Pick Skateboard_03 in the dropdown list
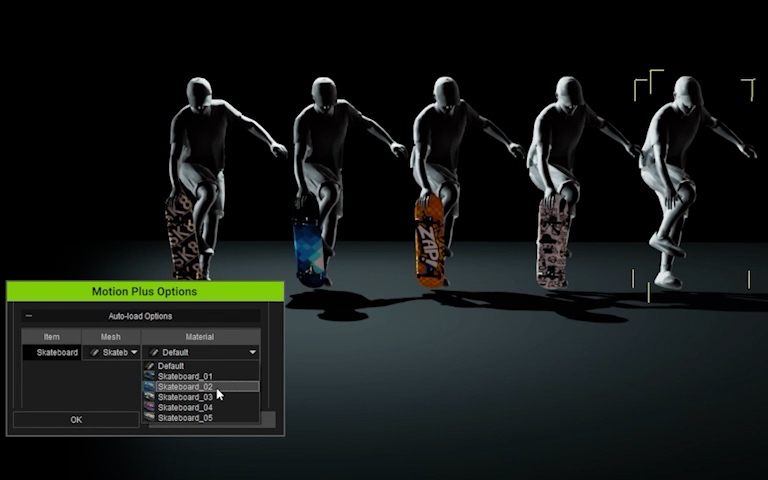 coord(185,397)
